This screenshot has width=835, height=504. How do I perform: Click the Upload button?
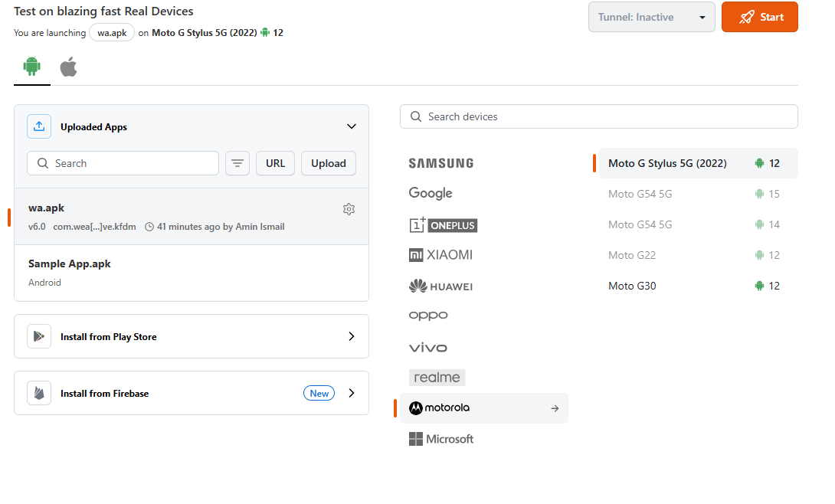(x=329, y=163)
